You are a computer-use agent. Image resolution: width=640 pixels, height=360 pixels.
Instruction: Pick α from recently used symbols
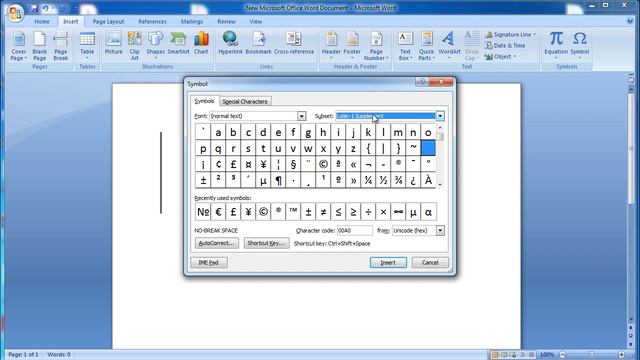coord(428,212)
